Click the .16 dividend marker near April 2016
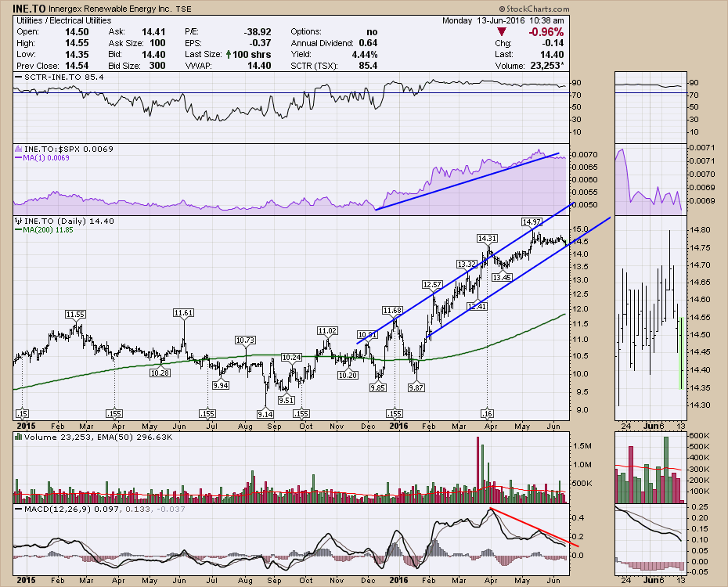This screenshot has height=587, width=728. [487, 413]
